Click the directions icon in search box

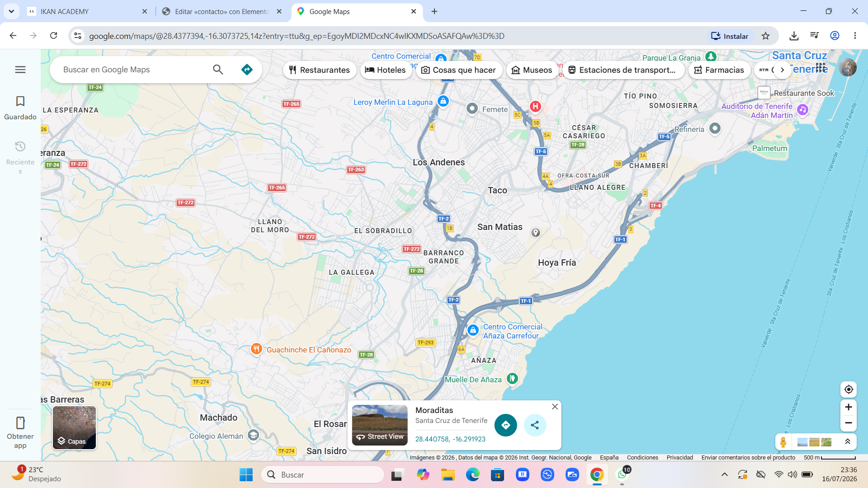pyautogui.click(x=247, y=70)
